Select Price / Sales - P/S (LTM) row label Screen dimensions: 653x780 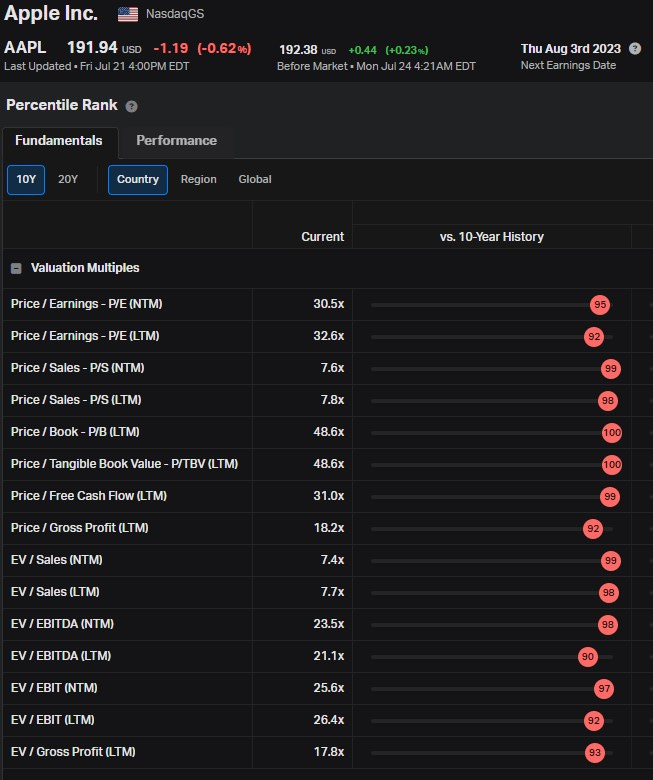pos(76,400)
